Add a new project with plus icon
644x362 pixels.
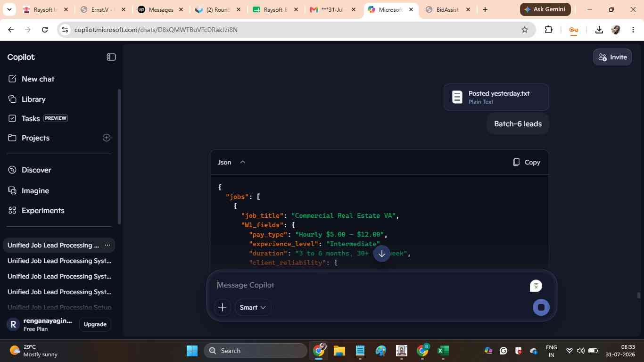coord(107,138)
